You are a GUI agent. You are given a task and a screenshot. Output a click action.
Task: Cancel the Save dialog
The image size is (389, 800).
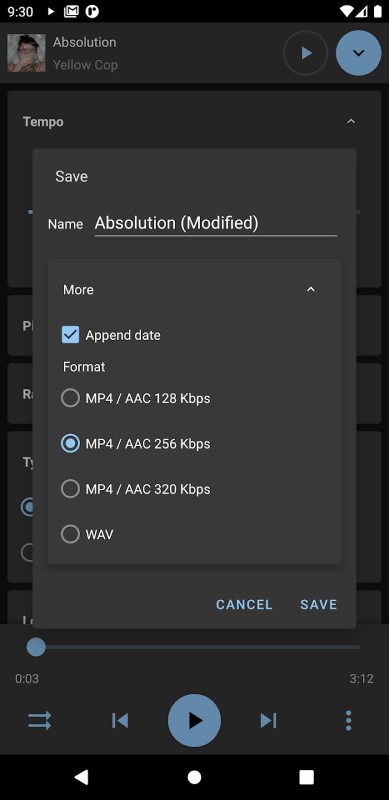tap(244, 605)
